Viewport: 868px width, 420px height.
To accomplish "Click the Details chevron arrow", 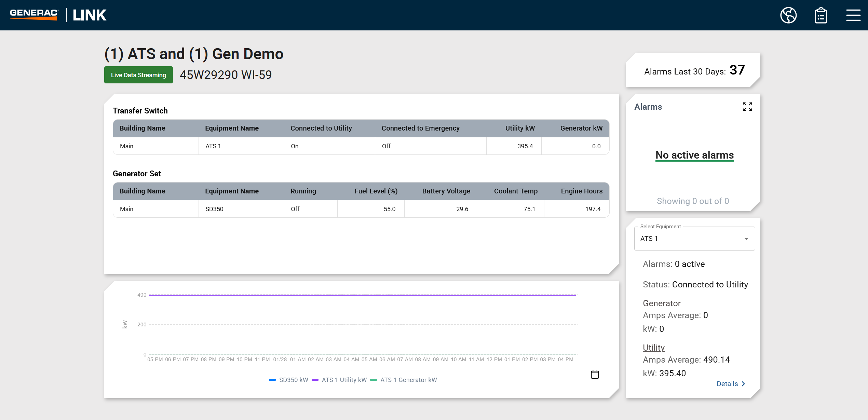I will pos(743,384).
